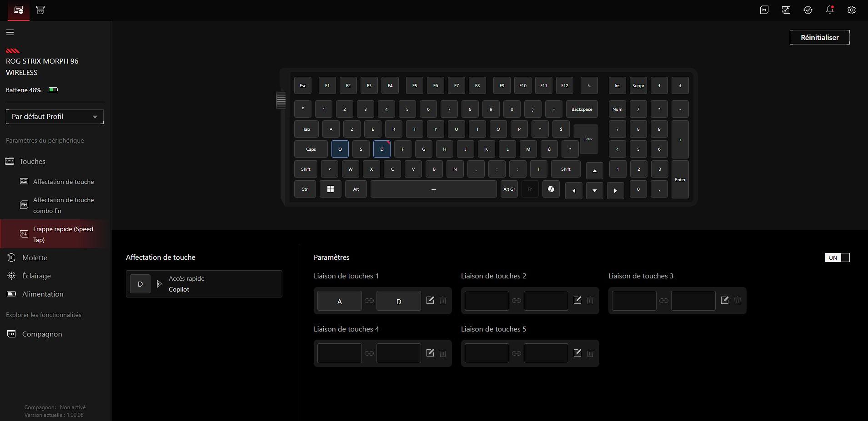Expand the Accès rapide Copilot arrow
This screenshot has height=421, width=868.
[159, 284]
